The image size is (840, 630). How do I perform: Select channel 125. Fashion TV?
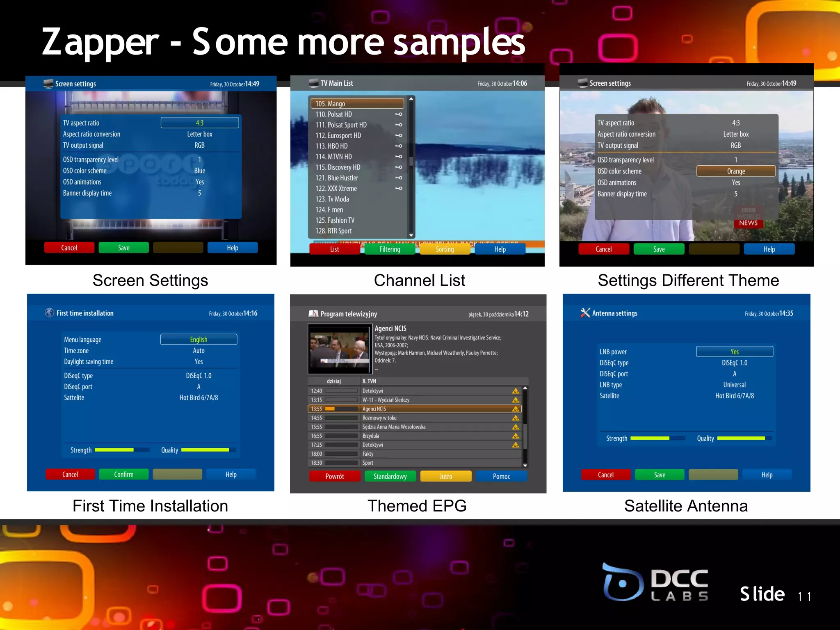click(357, 220)
